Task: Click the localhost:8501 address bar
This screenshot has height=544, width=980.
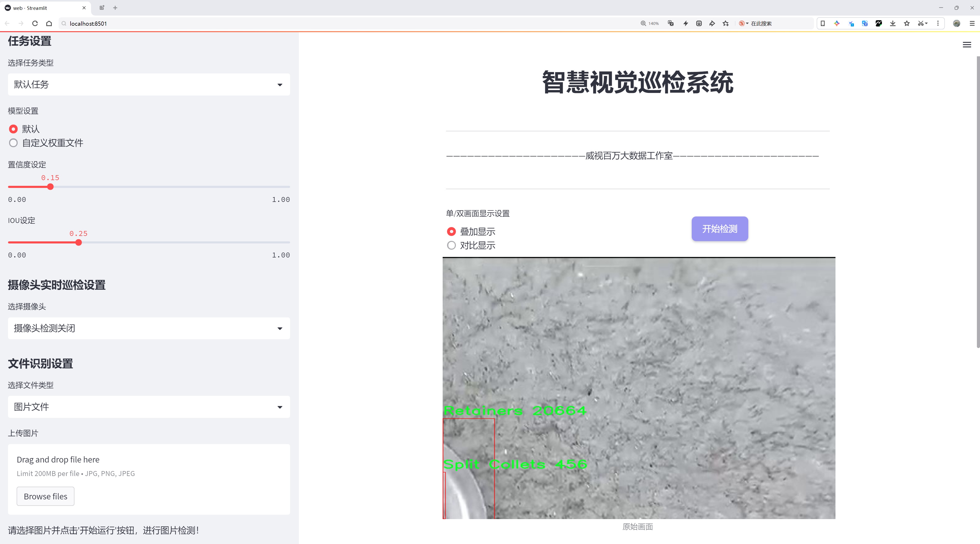Action: coord(342,24)
